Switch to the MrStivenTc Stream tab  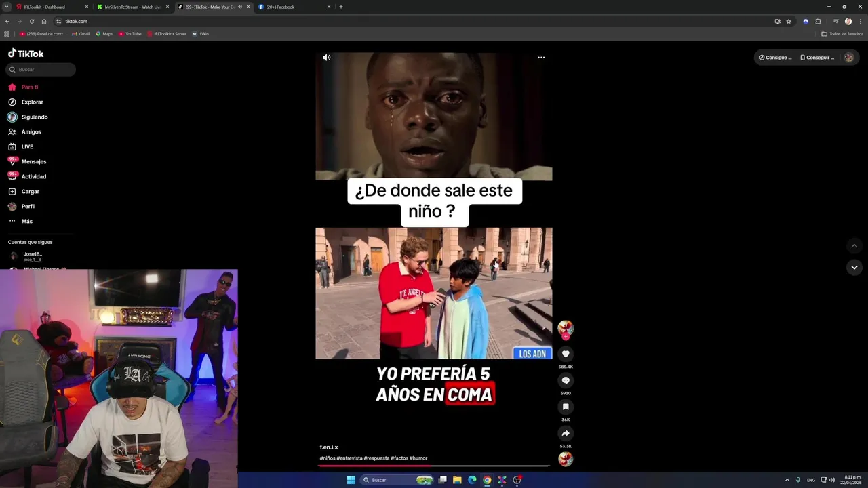click(132, 7)
